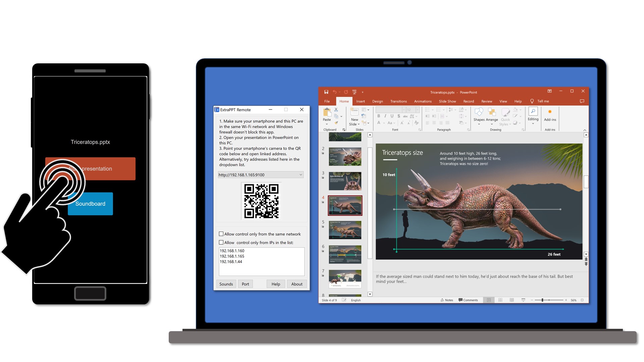Click the Sounds button in ExtraPPT Remote

point(226,284)
